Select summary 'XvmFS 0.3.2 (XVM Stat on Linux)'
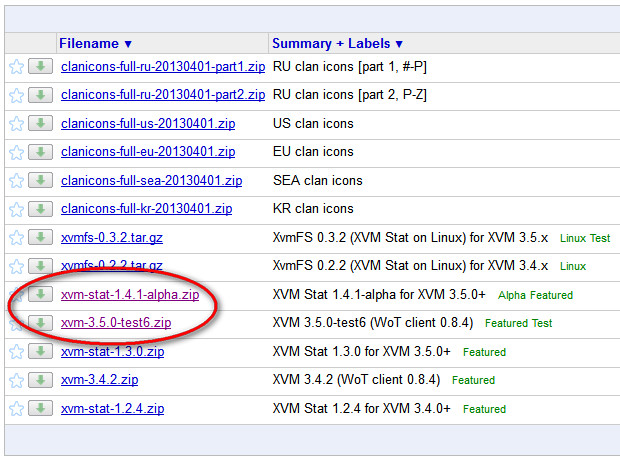620x469 pixels. [x=410, y=238]
